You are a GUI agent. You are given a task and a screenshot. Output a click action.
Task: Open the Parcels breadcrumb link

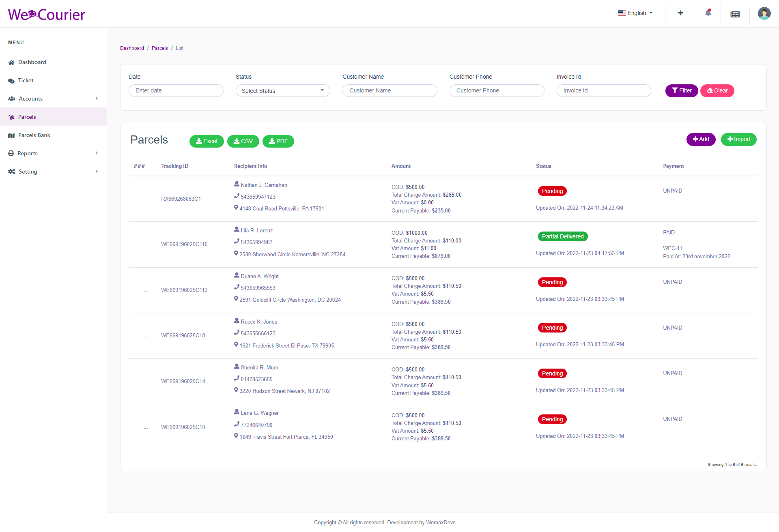159,48
